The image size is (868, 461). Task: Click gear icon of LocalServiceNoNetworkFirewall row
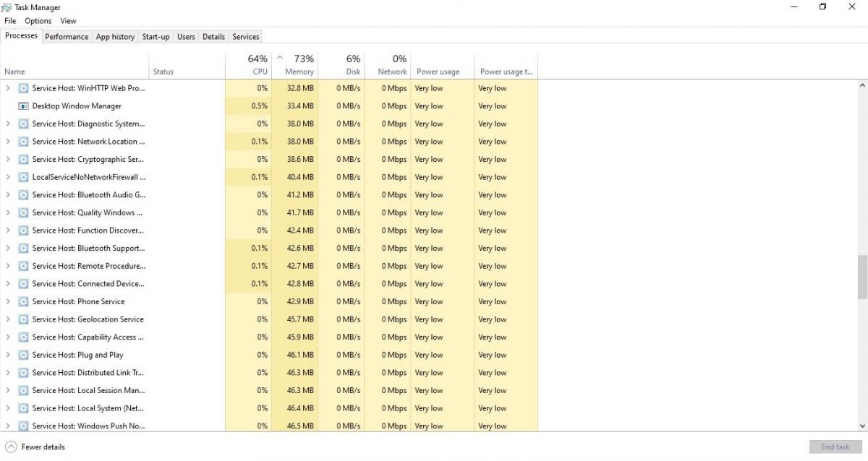(x=23, y=177)
